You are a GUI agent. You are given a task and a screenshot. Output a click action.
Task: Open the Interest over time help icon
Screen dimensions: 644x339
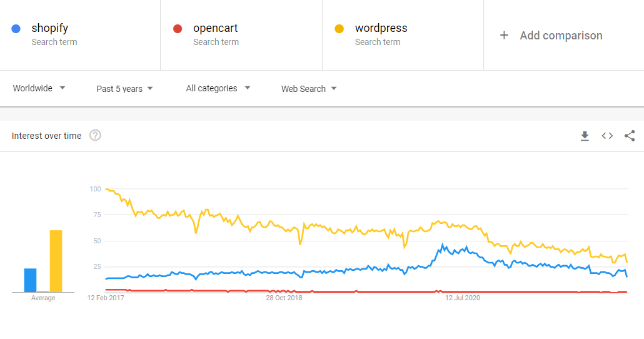point(95,135)
